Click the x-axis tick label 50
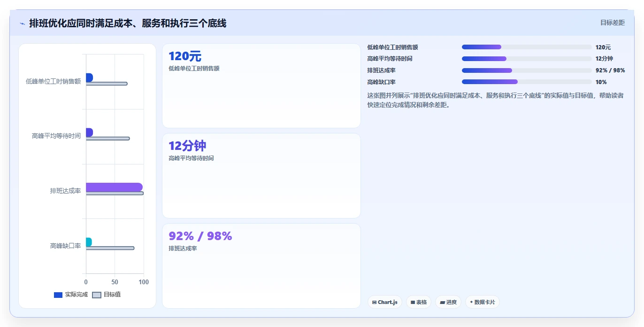The height and width of the screenshot is (327, 644). [x=115, y=282]
